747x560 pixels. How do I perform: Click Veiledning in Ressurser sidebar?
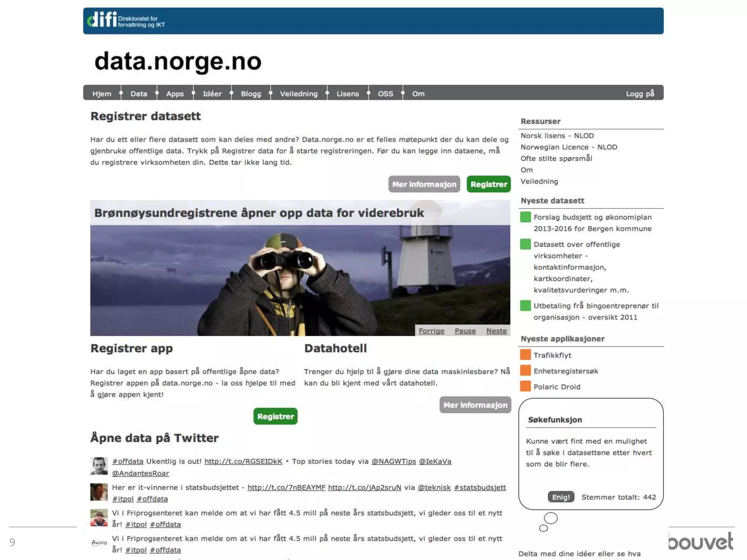click(x=539, y=181)
